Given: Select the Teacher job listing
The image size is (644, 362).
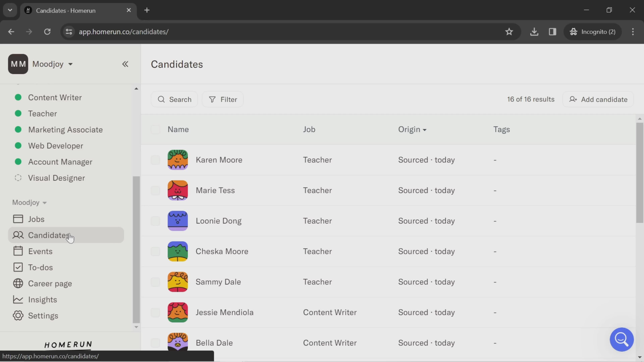Looking at the screenshot, I should tap(42, 114).
